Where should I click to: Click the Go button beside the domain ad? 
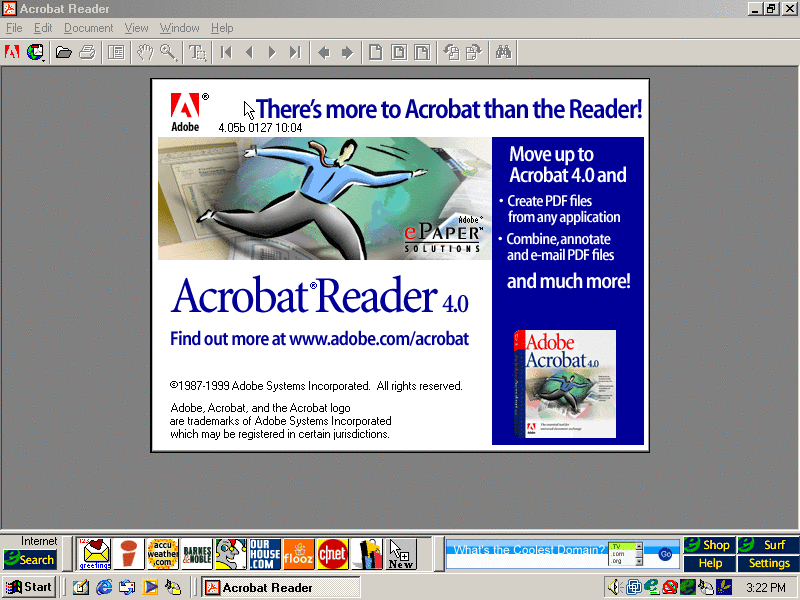point(665,553)
